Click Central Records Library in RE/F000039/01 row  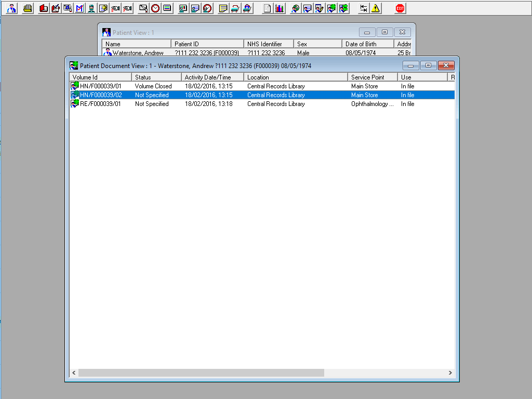(x=276, y=104)
